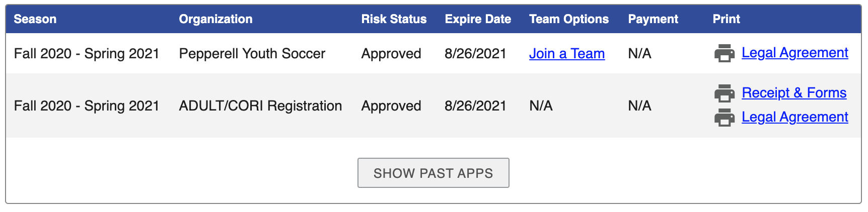Click Fall 2020 - Spring 2021 in first row

(x=86, y=54)
